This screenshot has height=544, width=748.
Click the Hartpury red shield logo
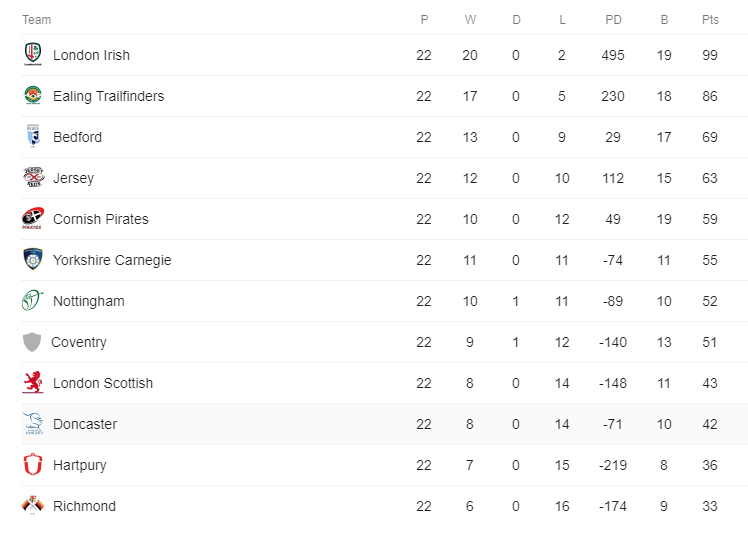pos(33,464)
